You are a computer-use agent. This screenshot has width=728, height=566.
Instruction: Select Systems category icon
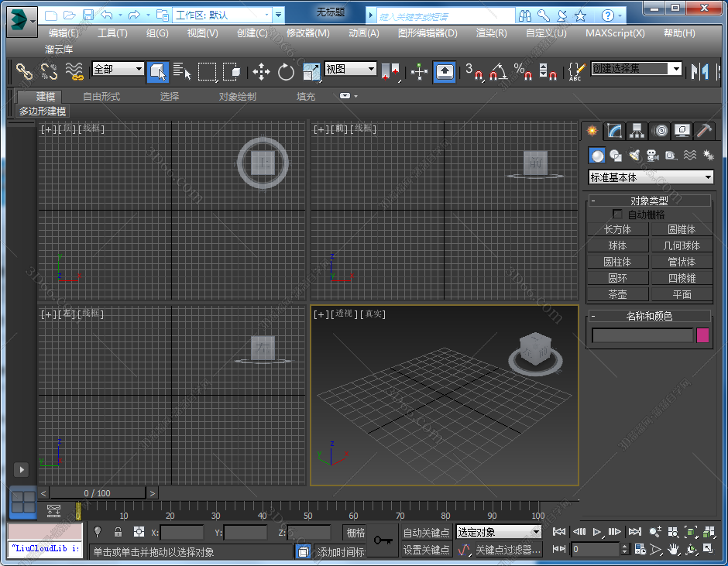[x=708, y=156]
